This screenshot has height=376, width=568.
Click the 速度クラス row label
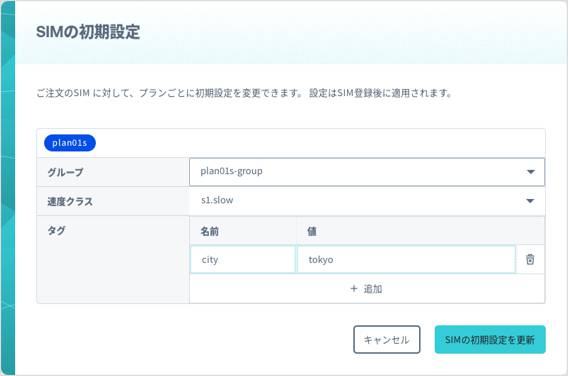click(x=70, y=201)
